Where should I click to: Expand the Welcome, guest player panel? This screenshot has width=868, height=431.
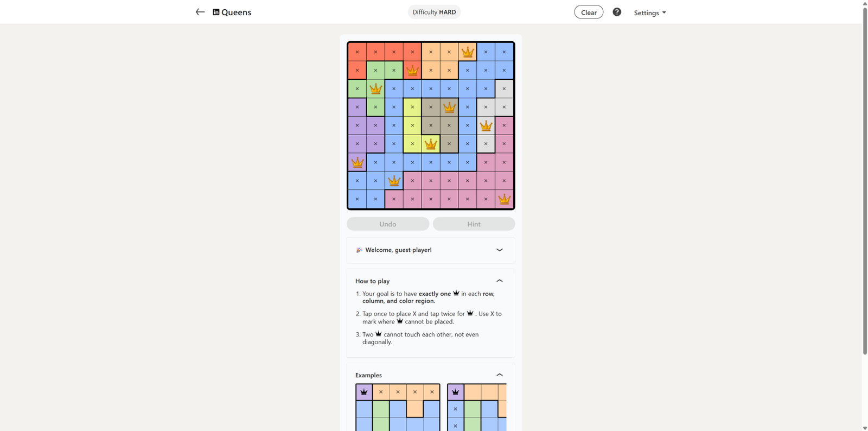pyautogui.click(x=499, y=250)
